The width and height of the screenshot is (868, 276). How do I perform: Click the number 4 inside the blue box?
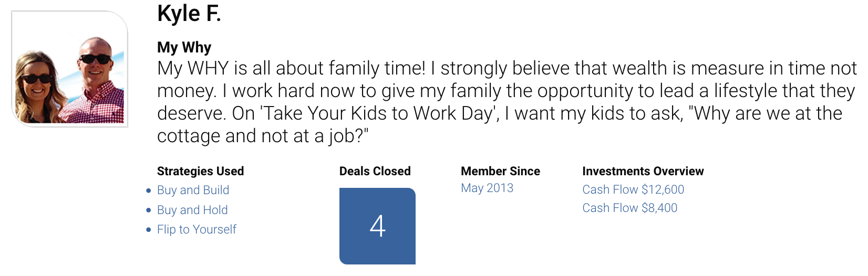coord(378,226)
